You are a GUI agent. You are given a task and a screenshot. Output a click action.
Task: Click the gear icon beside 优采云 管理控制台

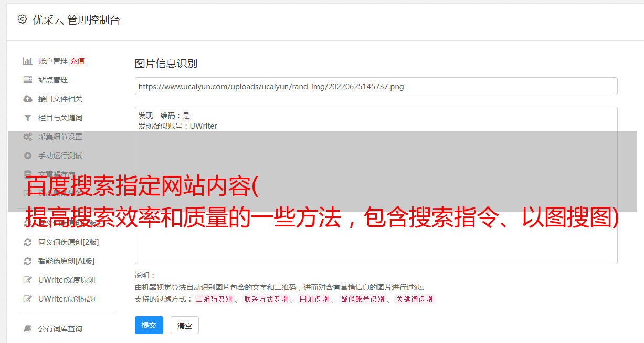[22, 19]
